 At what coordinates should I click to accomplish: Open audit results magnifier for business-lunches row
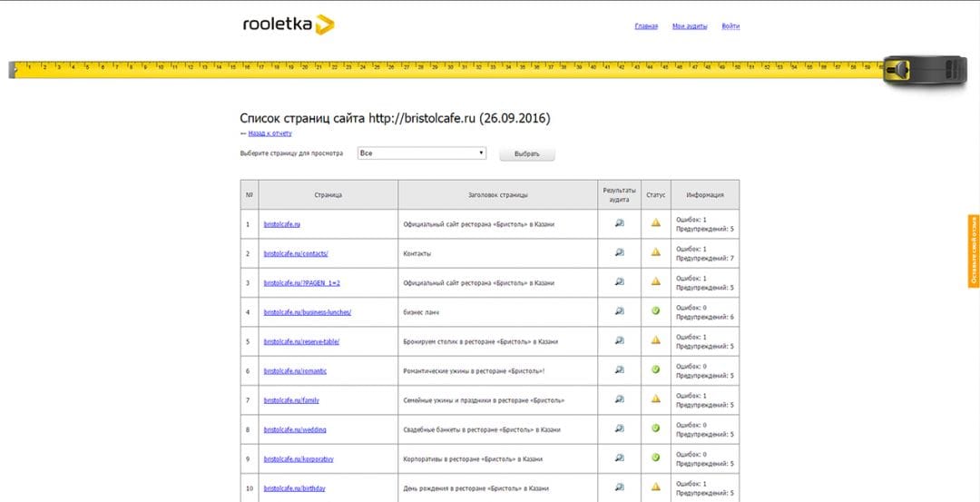[620, 310]
